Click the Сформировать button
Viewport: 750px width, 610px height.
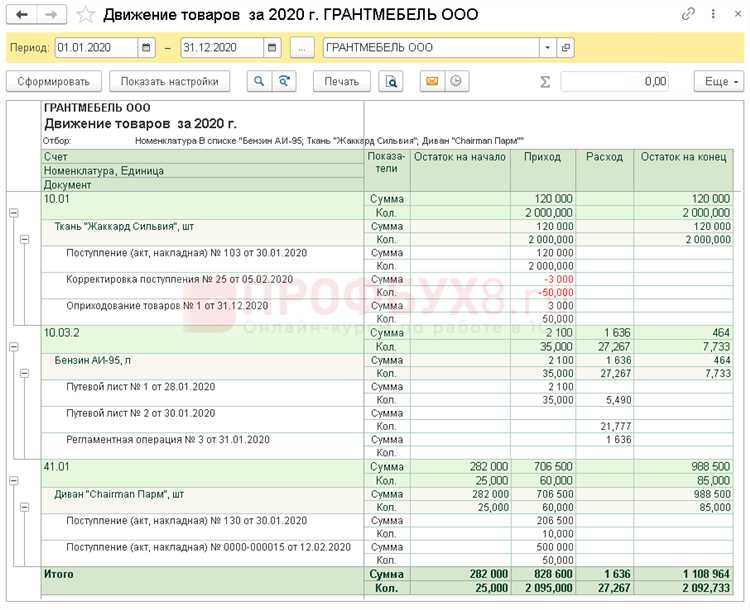(54, 81)
